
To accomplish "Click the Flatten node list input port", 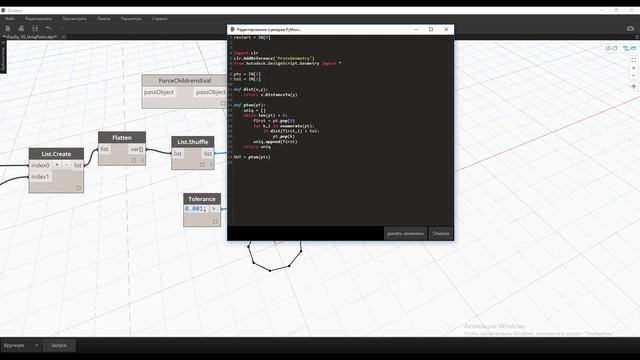I will (x=105, y=149).
